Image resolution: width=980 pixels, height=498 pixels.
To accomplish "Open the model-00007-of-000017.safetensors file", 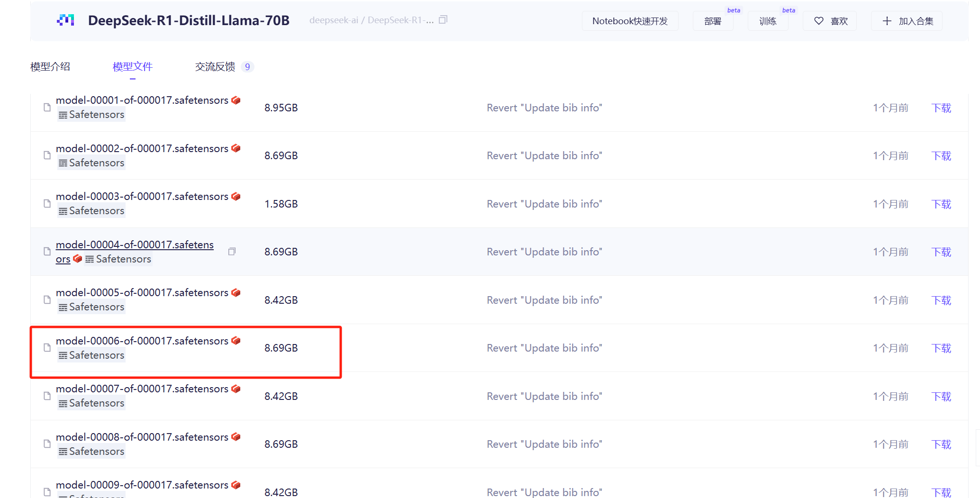I will tap(142, 389).
